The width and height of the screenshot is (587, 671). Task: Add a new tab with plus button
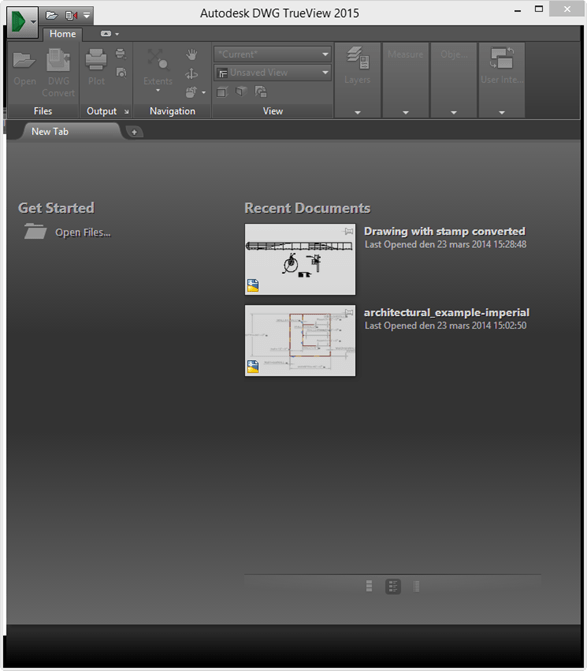click(134, 132)
